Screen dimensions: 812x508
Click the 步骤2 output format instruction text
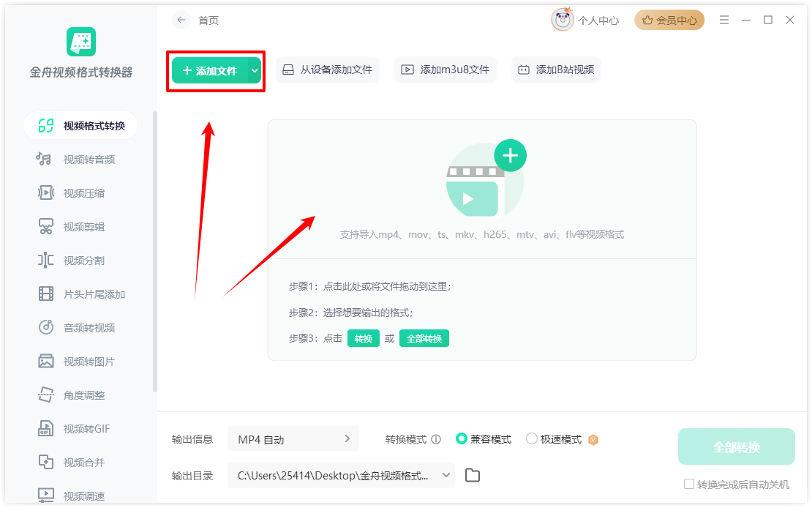(x=351, y=313)
